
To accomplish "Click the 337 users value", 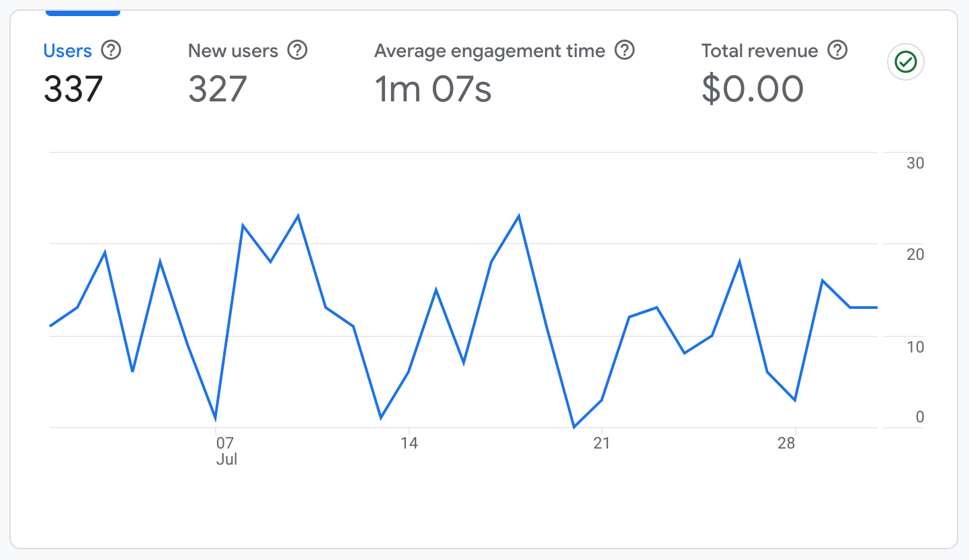I will (73, 89).
